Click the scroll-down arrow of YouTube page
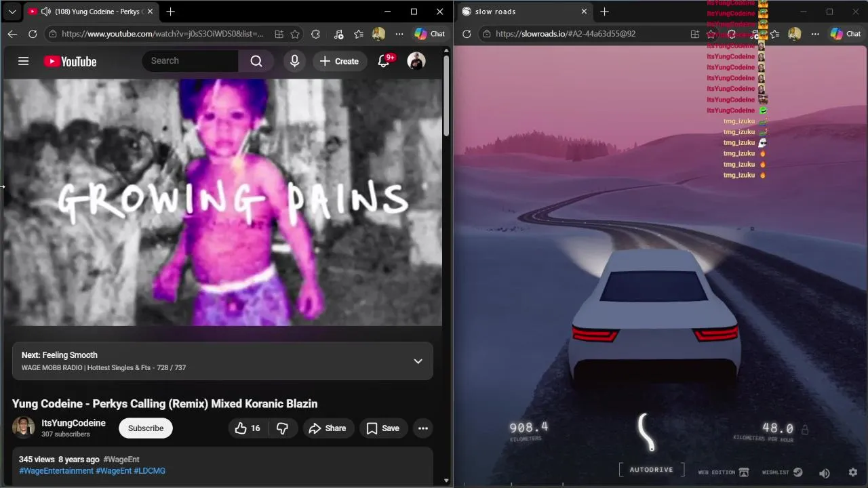 coord(446,481)
